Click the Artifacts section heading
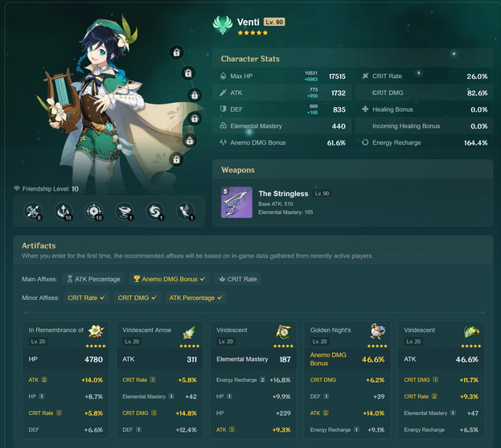 click(x=39, y=245)
